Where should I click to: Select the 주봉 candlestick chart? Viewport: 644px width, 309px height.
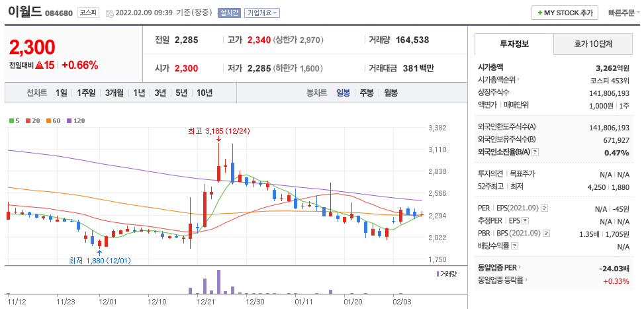pyautogui.click(x=367, y=93)
